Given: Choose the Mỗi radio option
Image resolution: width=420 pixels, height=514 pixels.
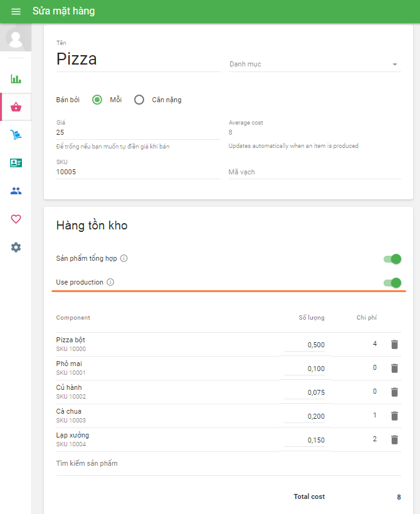Looking at the screenshot, I should (x=98, y=99).
